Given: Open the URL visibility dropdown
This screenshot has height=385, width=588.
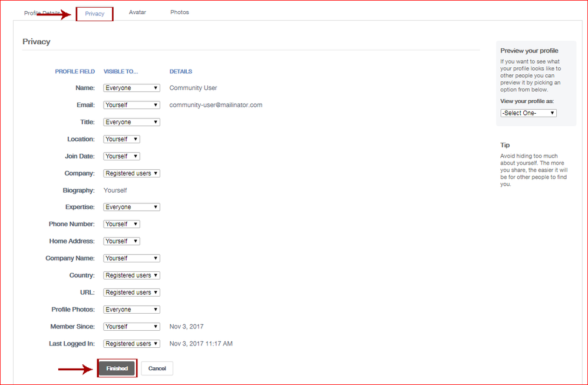Looking at the screenshot, I should 131,292.
